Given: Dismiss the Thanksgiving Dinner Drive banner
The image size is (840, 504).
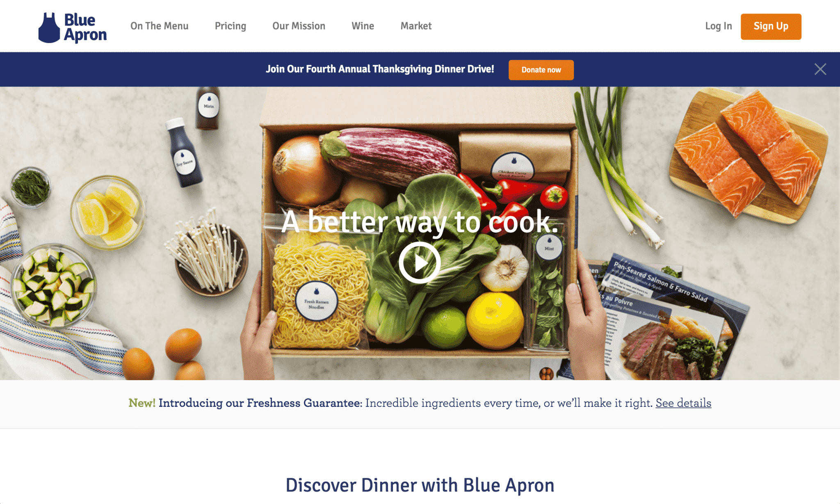Looking at the screenshot, I should tap(820, 69).
